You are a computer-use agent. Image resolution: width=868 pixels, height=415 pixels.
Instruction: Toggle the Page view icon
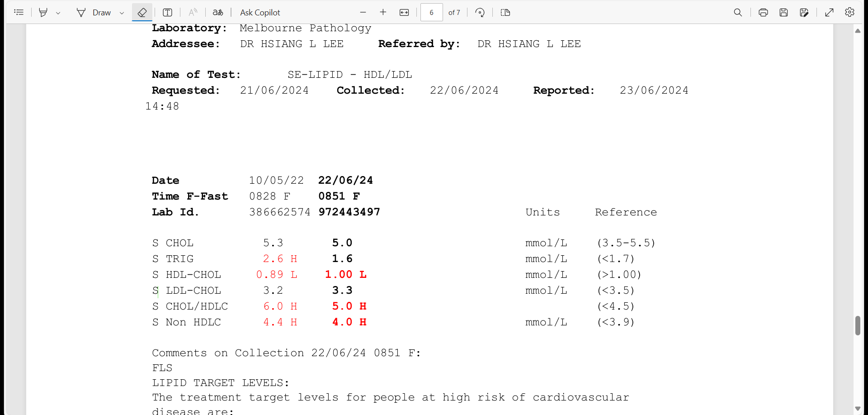[x=505, y=12]
